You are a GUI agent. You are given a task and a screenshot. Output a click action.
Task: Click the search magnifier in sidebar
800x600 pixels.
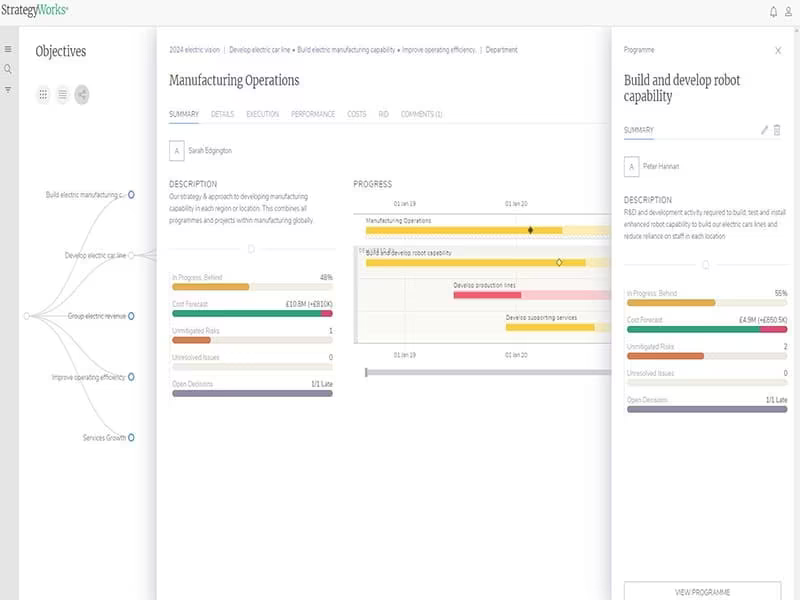pyautogui.click(x=8, y=69)
